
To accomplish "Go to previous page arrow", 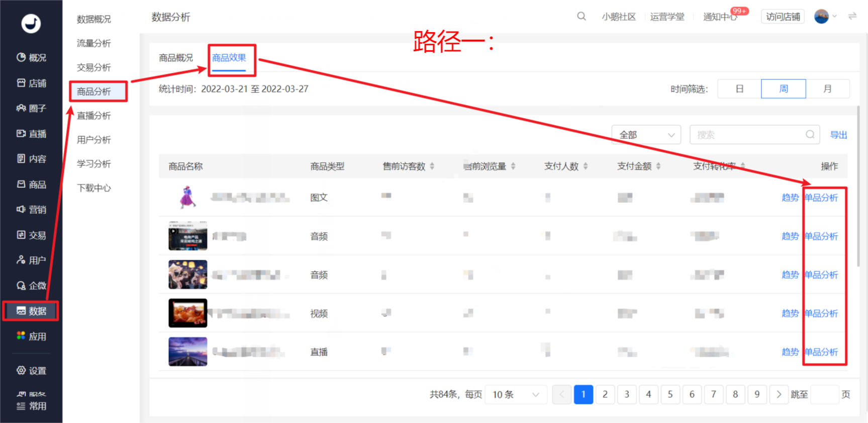I will 561,394.
